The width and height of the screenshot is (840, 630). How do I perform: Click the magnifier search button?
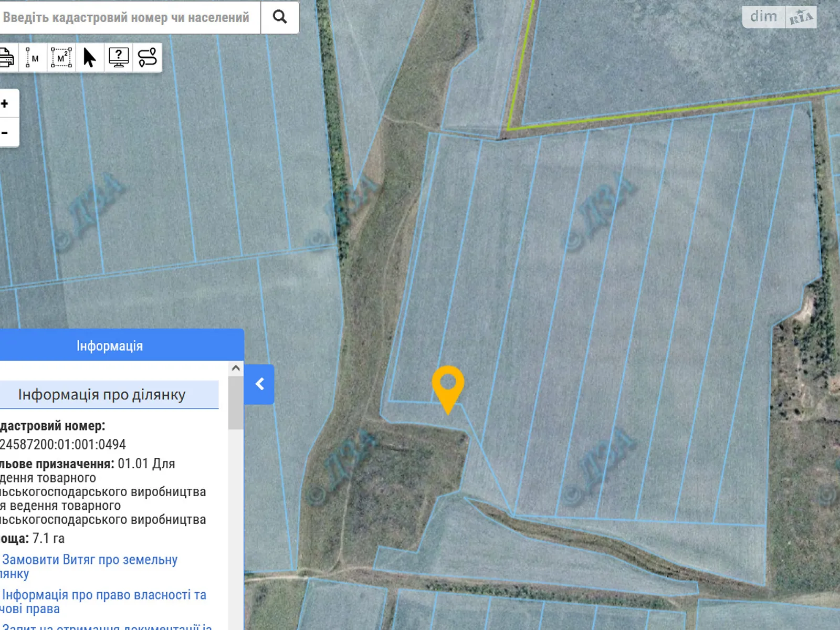point(280,17)
